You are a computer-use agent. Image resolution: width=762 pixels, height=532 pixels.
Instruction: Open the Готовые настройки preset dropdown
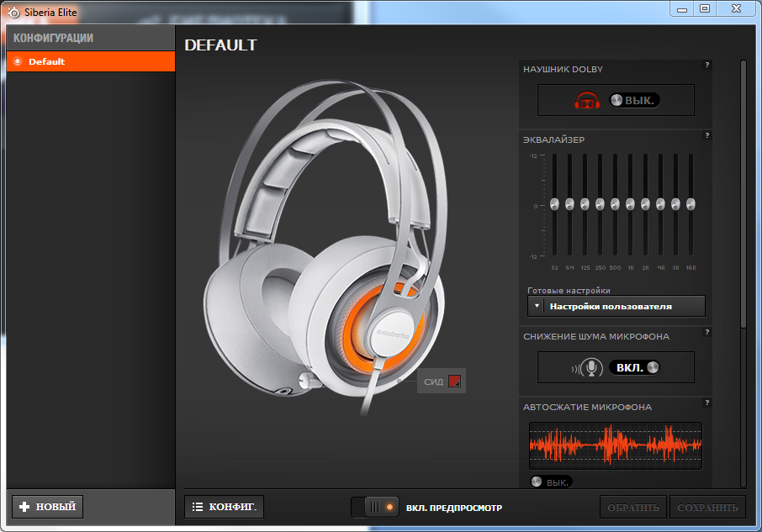[616, 306]
